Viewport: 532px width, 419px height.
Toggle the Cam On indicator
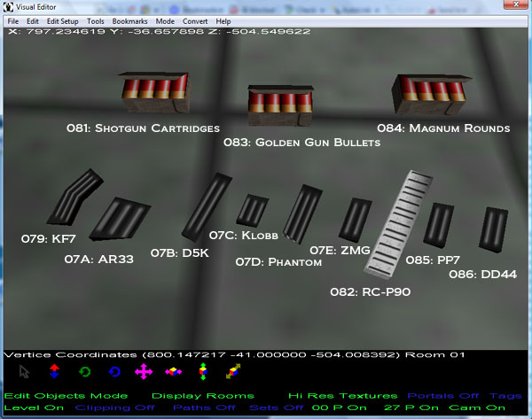pyautogui.click(x=477, y=407)
